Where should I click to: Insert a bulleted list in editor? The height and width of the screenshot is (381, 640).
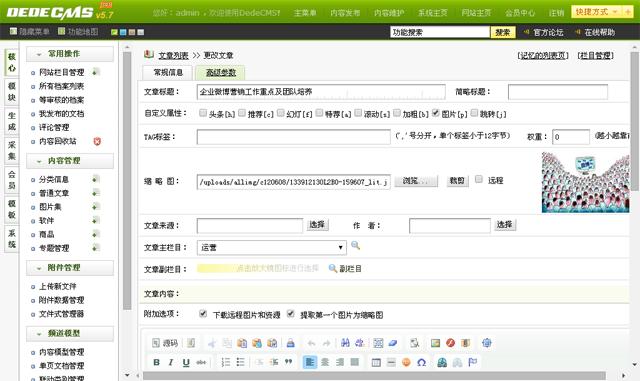pos(240,362)
